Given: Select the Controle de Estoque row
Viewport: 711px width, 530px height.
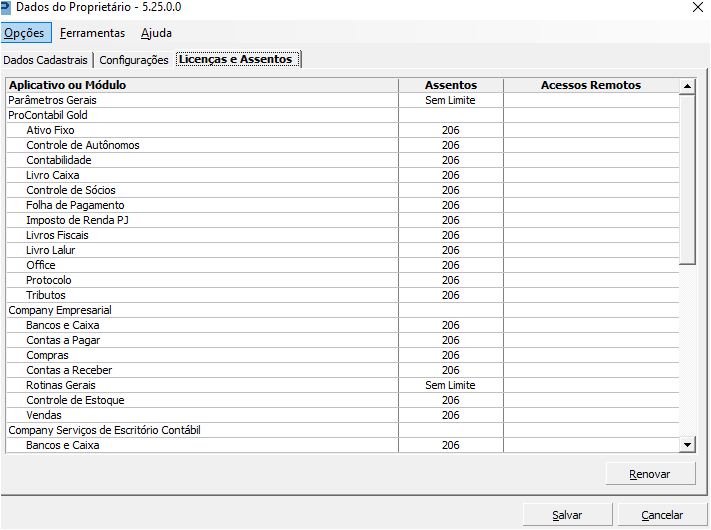Looking at the screenshot, I should click(343, 400).
